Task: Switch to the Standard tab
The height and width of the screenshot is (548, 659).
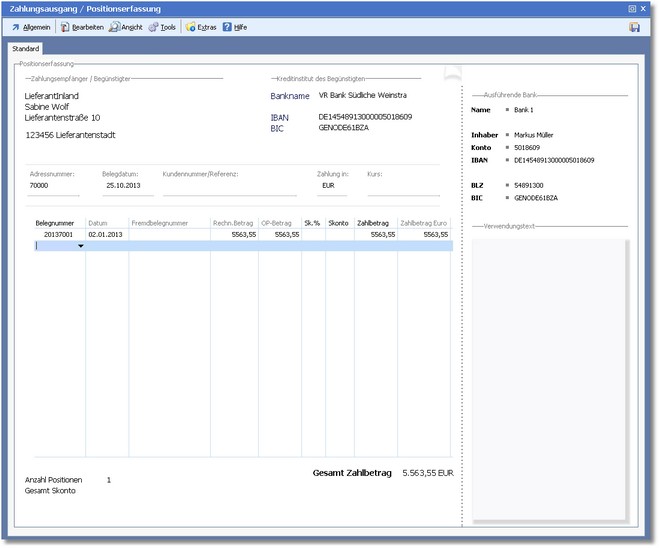Action: pos(26,48)
